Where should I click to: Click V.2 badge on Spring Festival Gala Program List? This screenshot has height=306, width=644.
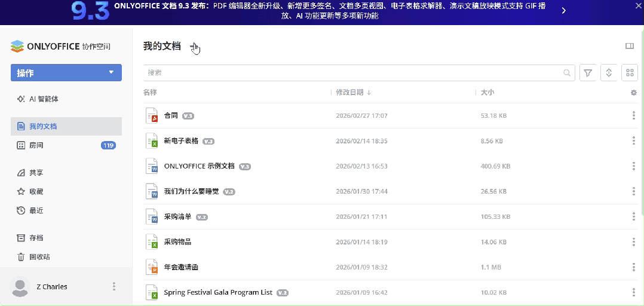283,293
